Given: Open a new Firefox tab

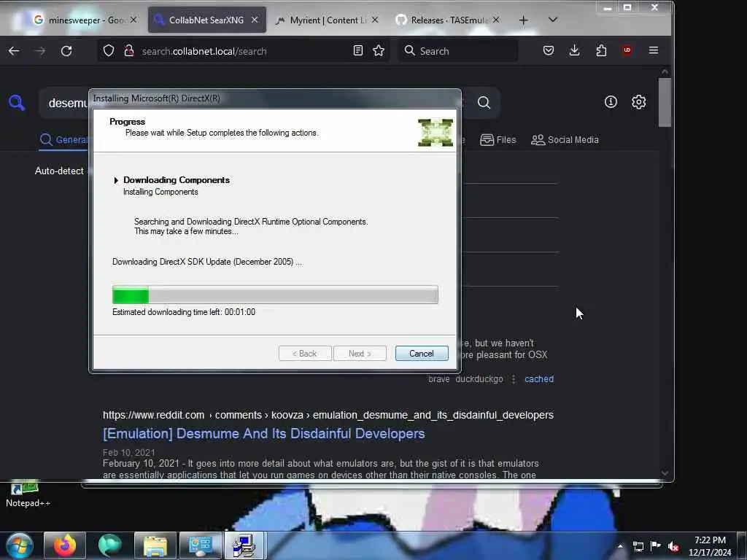Looking at the screenshot, I should 524,20.
